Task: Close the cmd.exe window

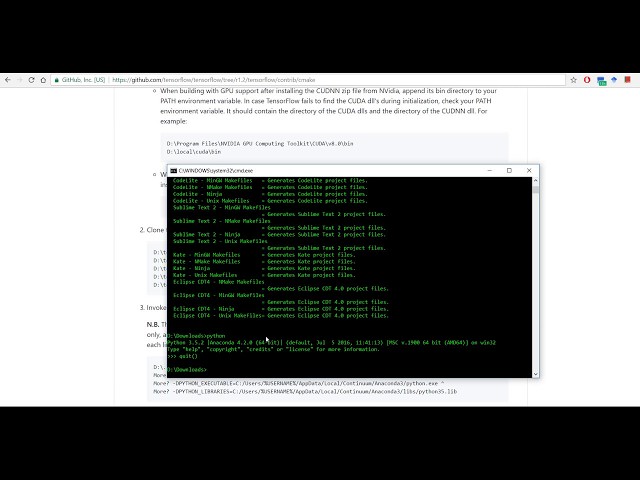Action: coord(529,171)
